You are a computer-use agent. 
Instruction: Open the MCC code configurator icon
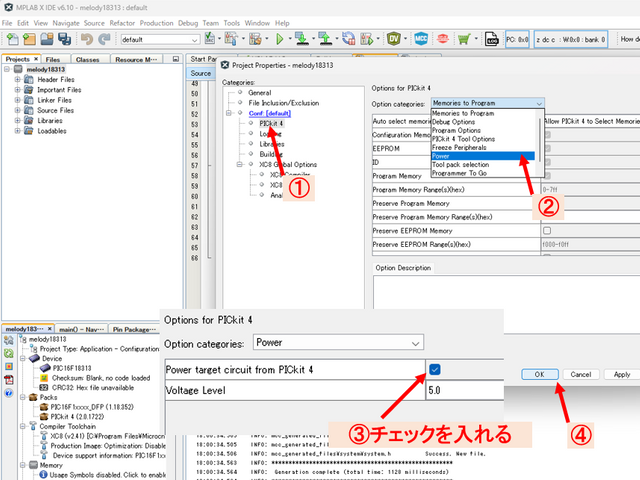[422, 39]
